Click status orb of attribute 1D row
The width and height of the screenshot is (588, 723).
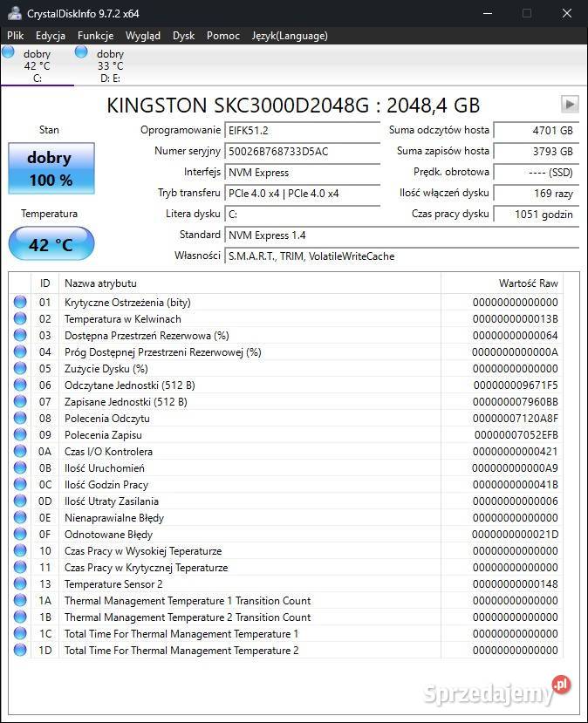(x=20, y=650)
